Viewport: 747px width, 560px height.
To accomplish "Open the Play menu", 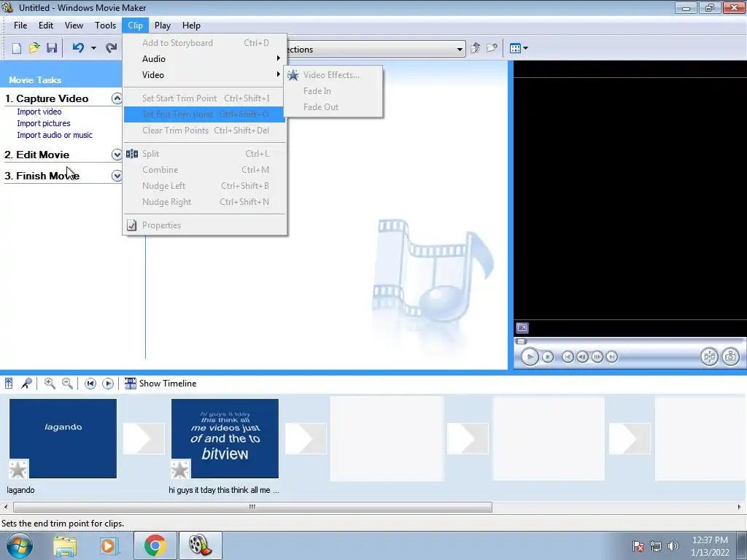I will tap(163, 26).
